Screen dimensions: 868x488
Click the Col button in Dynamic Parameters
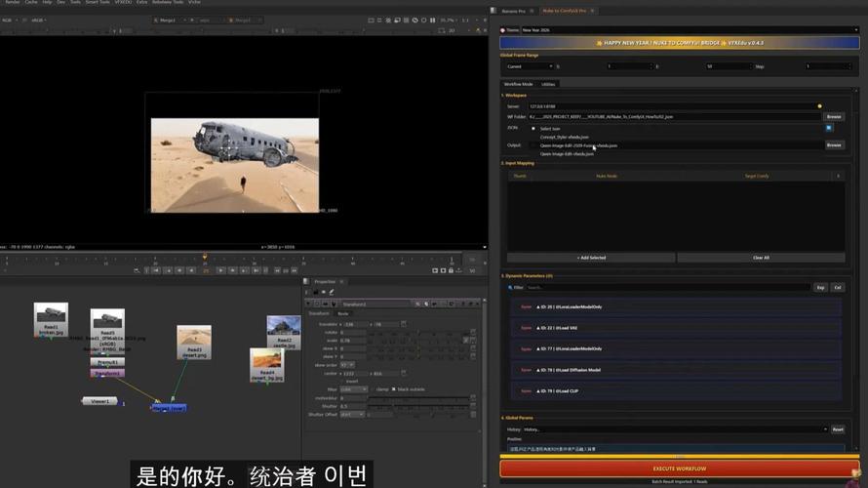[837, 288]
